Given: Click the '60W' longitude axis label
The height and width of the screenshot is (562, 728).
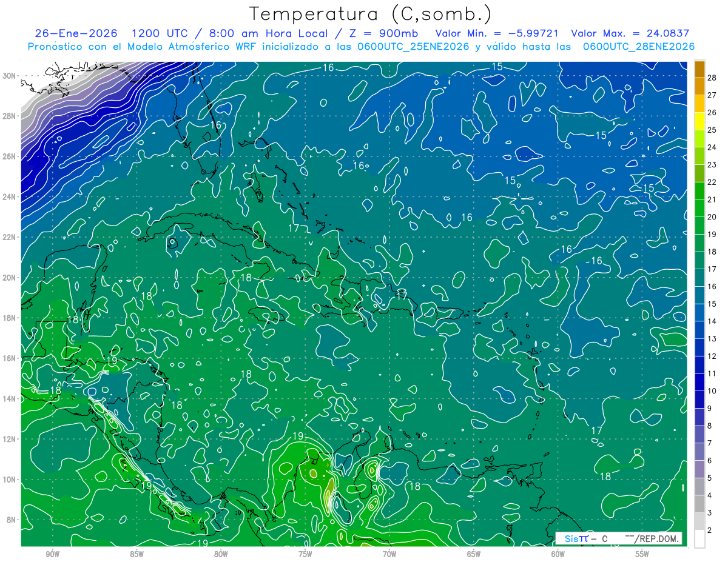Looking at the screenshot, I should [558, 554].
